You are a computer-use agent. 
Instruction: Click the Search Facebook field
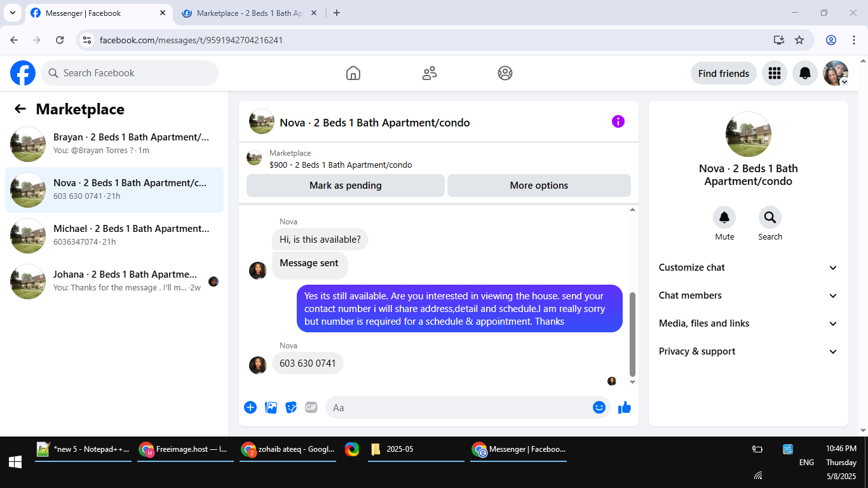tap(130, 73)
